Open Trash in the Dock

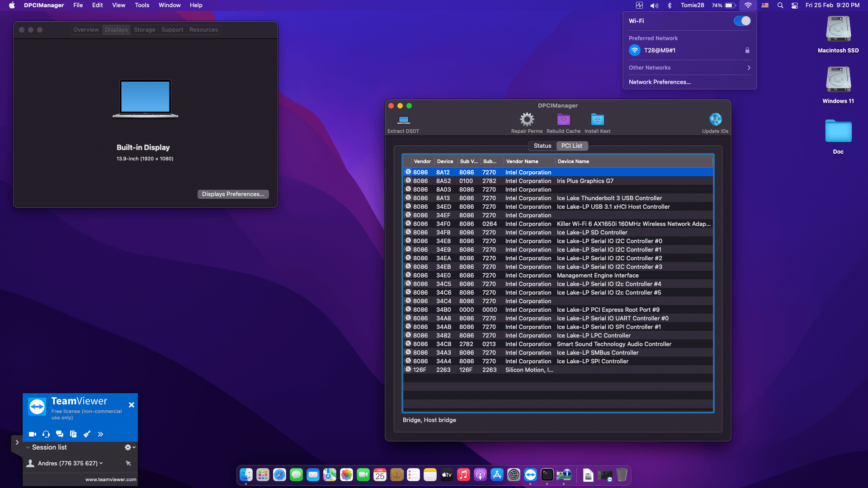click(x=622, y=475)
